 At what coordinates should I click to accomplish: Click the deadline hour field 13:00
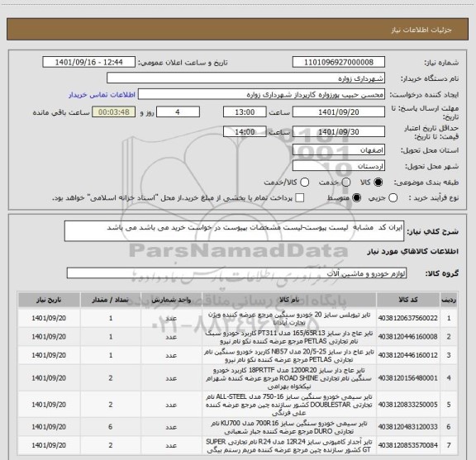(x=245, y=112)
